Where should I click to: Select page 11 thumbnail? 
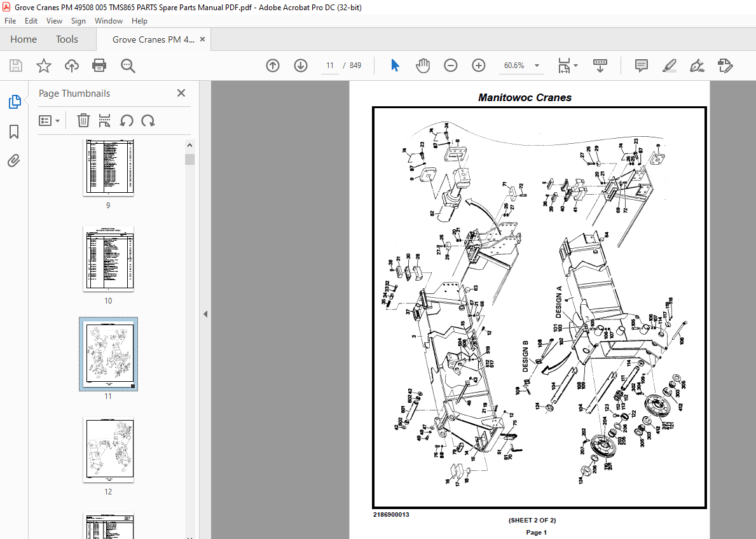click(x=109, y=354)
